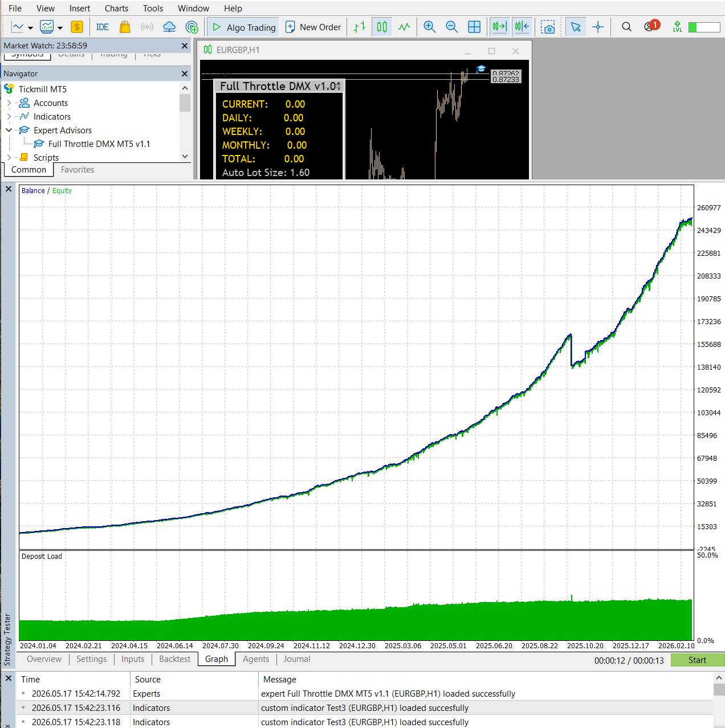The width and height of the screenshot is (725, 728).
Task: Click the expert advisor hat icon on chart
Action: [x=481, y=69]
